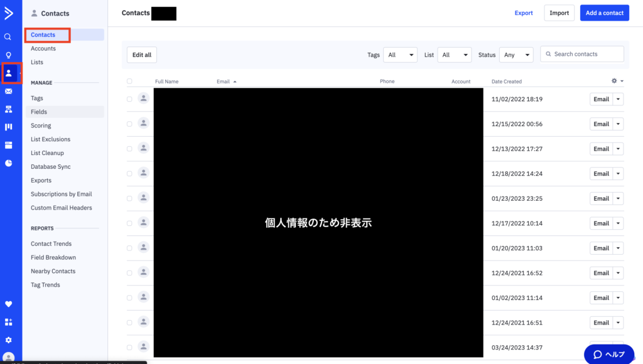This screenshot has height=364, width=643.
Task: Open the Tags filter dropdown
Action: (400, 55)
